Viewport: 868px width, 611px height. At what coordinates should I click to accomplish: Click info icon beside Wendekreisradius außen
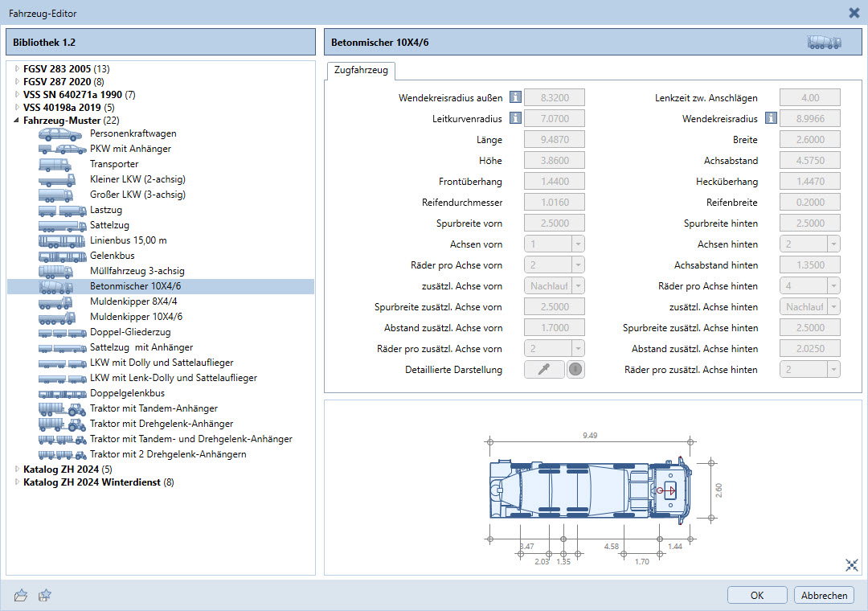pos(515,98)
